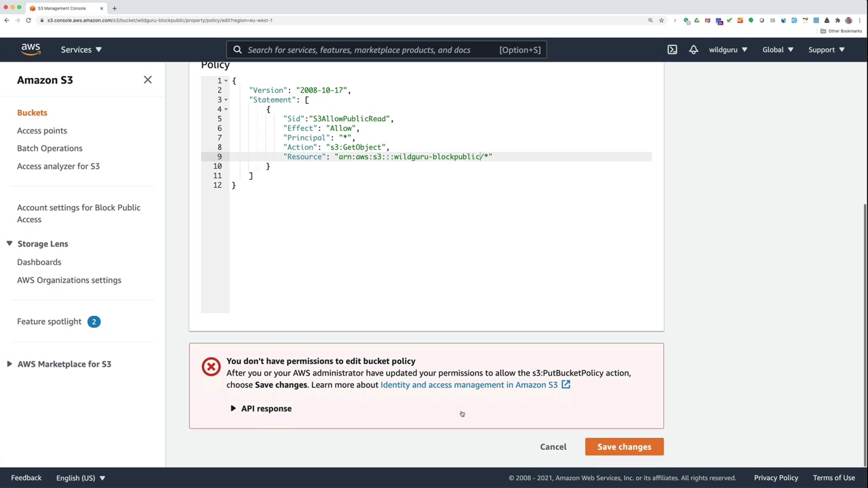The width and height of the screenshot is (868, 488).
Task: Open the Chrome extensions puzzle icon
Action: (837, 20)
